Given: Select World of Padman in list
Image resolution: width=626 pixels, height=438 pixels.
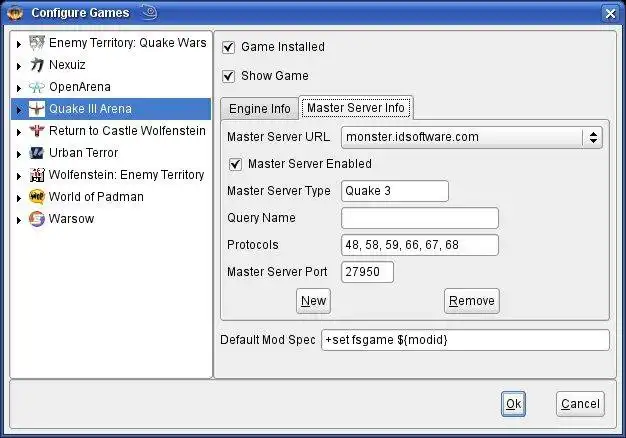Looking at the screenshot, I should click(x=96, y=196).
